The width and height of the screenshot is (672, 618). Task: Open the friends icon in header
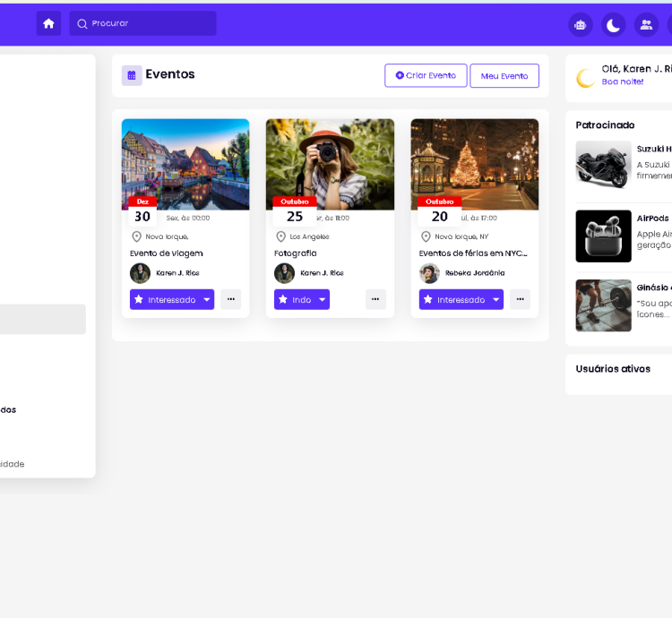645,25
